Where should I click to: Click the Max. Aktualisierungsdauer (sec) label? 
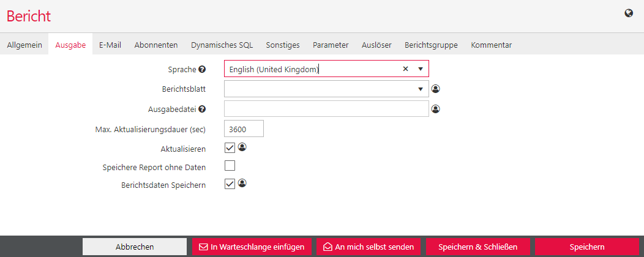pyautogui.click(x=151, y=129)
